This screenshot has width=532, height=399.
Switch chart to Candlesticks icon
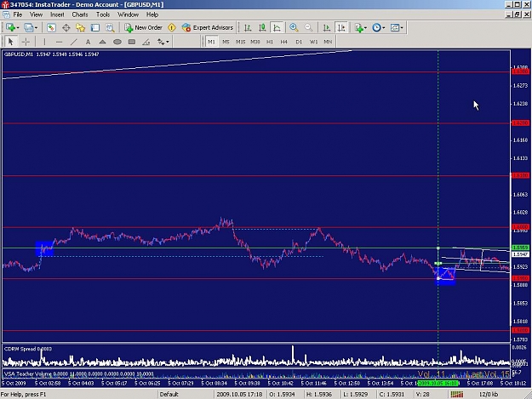click(262, 28)
